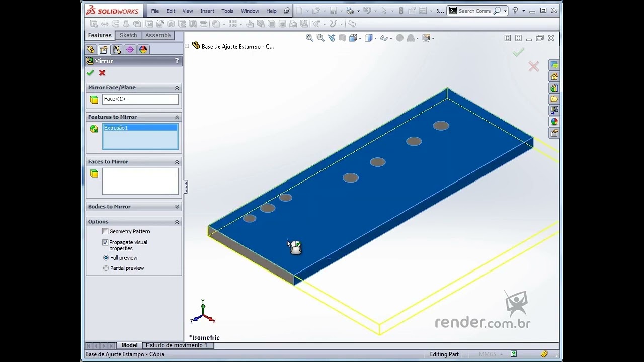Uncheck Propagate visual properties
Viewport: 644px width, 362px height.
point(105,242)
